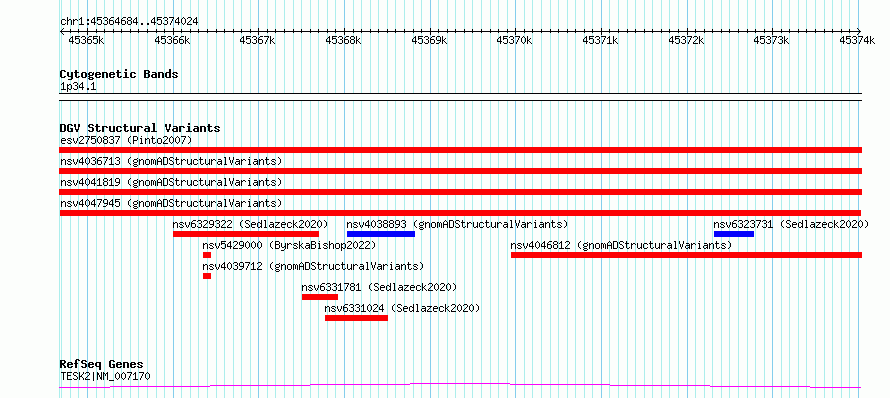
Task: Select the red bar under nsv6329322
Action: (x=246, y=234)
